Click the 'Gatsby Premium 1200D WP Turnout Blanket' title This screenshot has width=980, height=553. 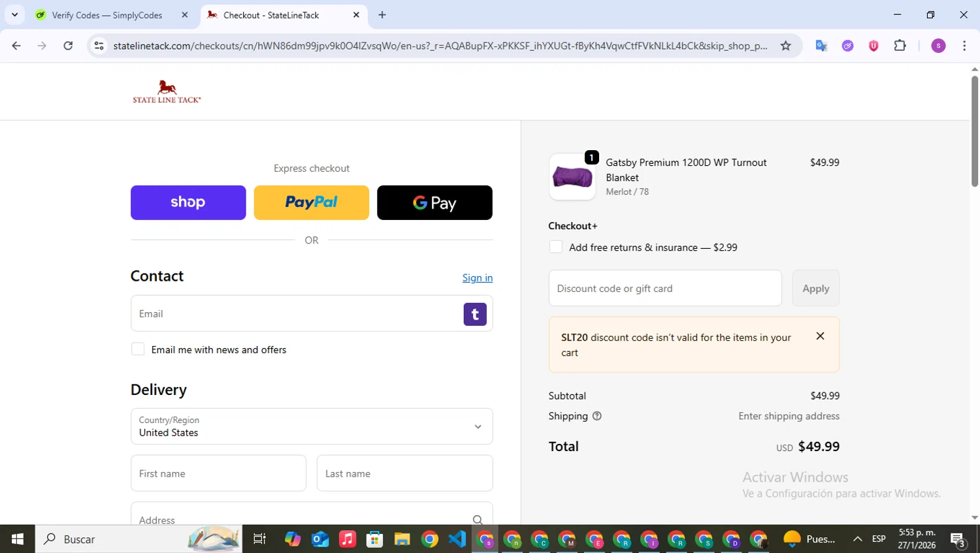(x=686, y=170)
